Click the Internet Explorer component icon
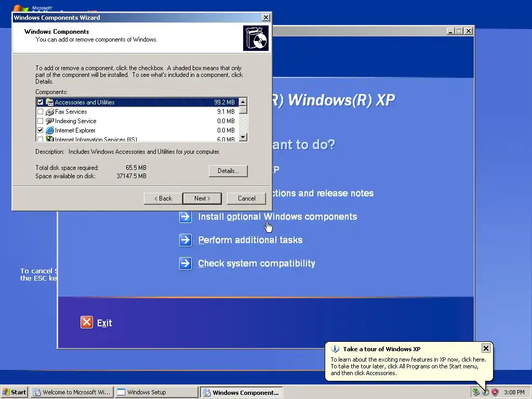 point(50,130)
